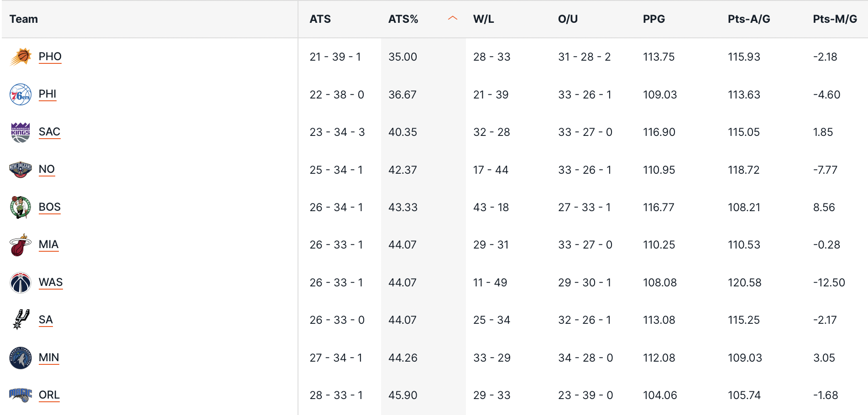Sort table by ATS column header
Screen dimensions: 868x415
coord(320,19)
